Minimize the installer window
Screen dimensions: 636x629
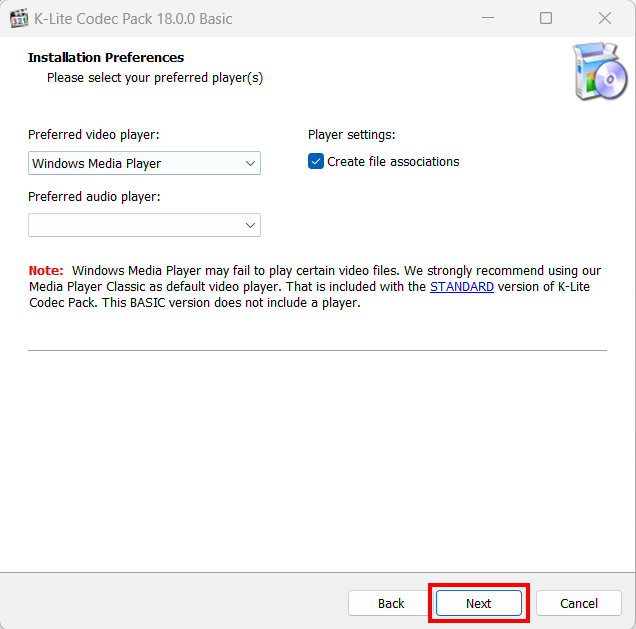[x=488, y=18]
